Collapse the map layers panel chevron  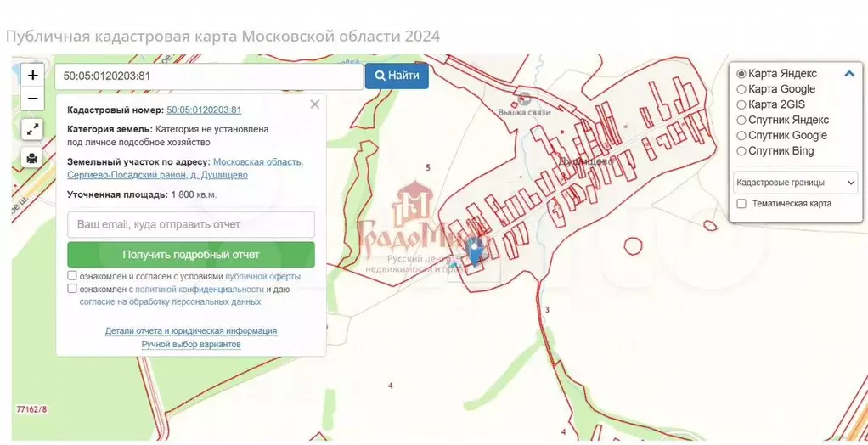[x=849, y=74]
